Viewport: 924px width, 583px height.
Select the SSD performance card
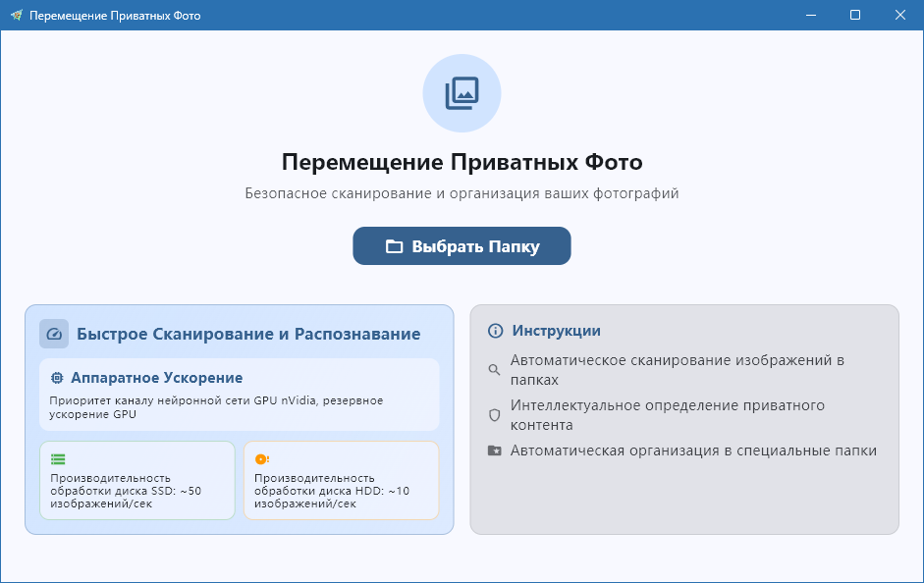[x=136, y=480]
